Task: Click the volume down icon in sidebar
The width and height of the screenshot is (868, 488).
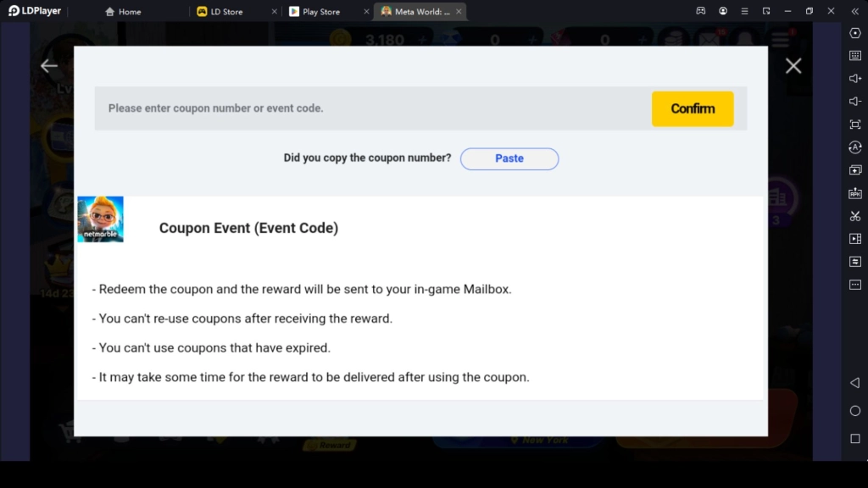Action: click(855, 102)
